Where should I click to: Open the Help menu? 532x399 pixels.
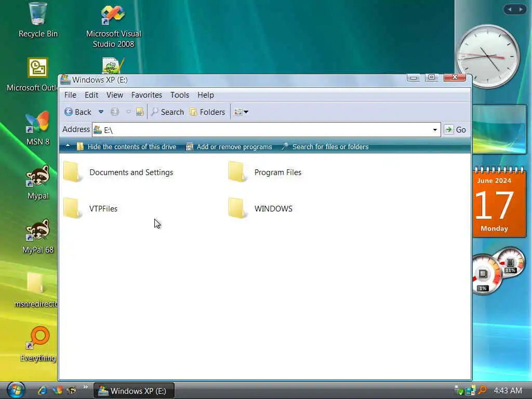point(206,95)
